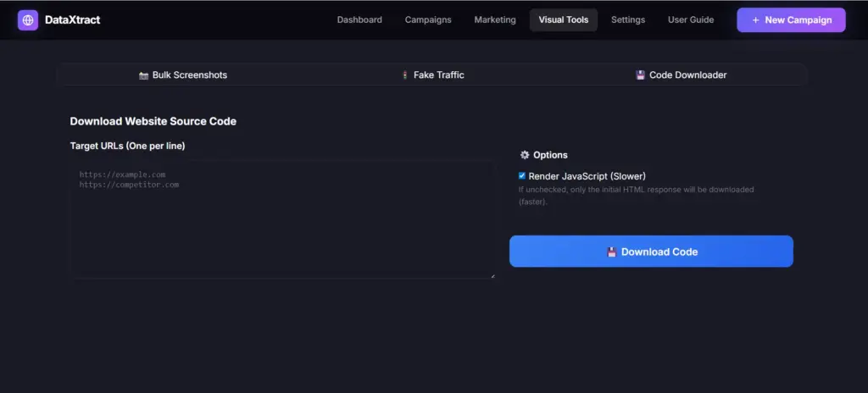868x393 pixels.
Task: Click the "If unchecked, only the initial HTML" hint text
Action: tap(636, 196)
